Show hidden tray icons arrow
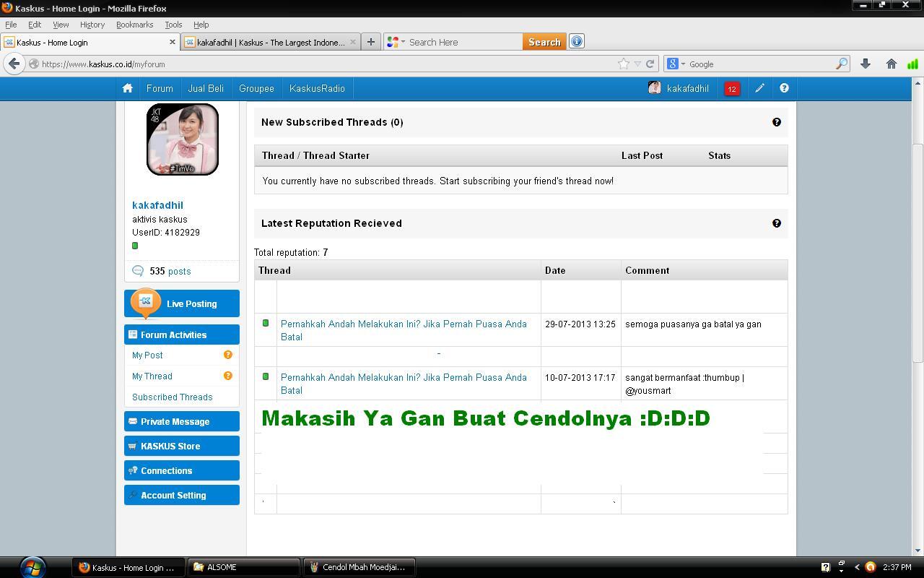This screenshot has height=578, width=924. pos(857,567)
